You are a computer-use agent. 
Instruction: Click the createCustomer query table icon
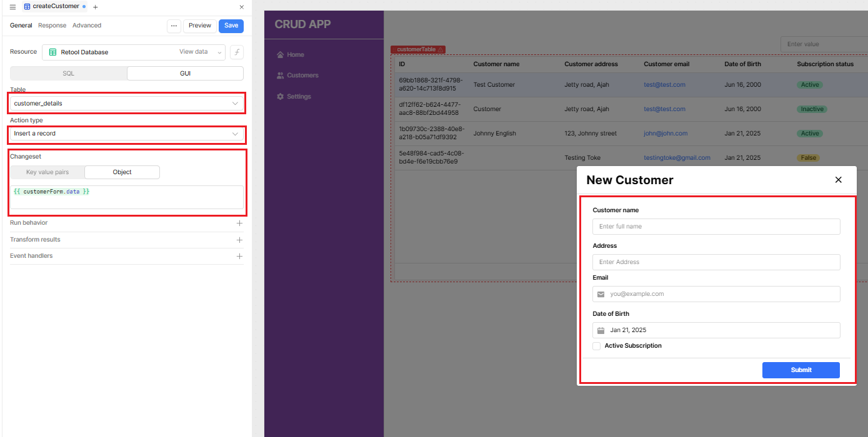(27, 6)
